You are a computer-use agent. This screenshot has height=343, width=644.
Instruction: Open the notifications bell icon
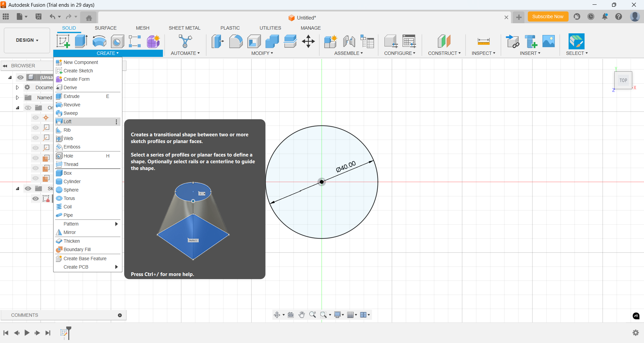tap(605, 16)
